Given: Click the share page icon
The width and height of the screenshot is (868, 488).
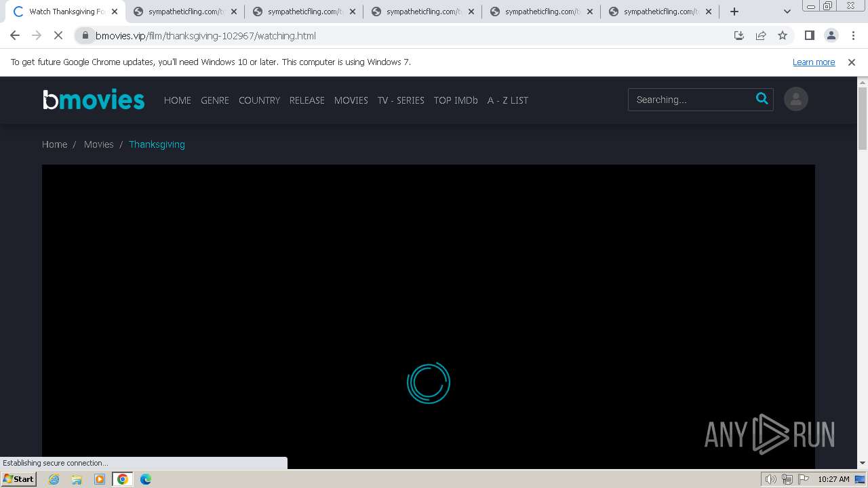Looking at the screenshot, I should tap(761, 36).
